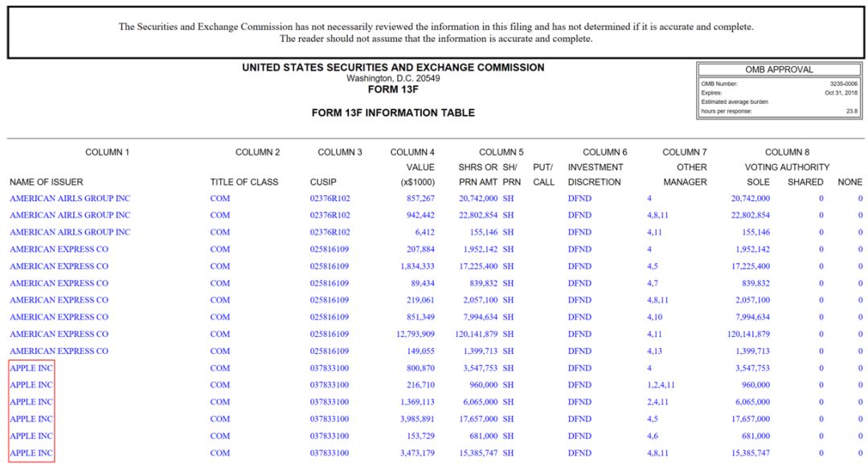The image size is (868, 464).
Task: Select the value 857,267 in the value column
Action: click(x=420, y=198)
